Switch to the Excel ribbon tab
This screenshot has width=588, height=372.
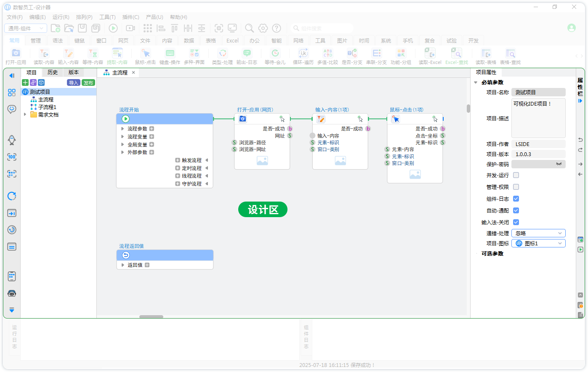pyautogui.click(x=232, y=40)
